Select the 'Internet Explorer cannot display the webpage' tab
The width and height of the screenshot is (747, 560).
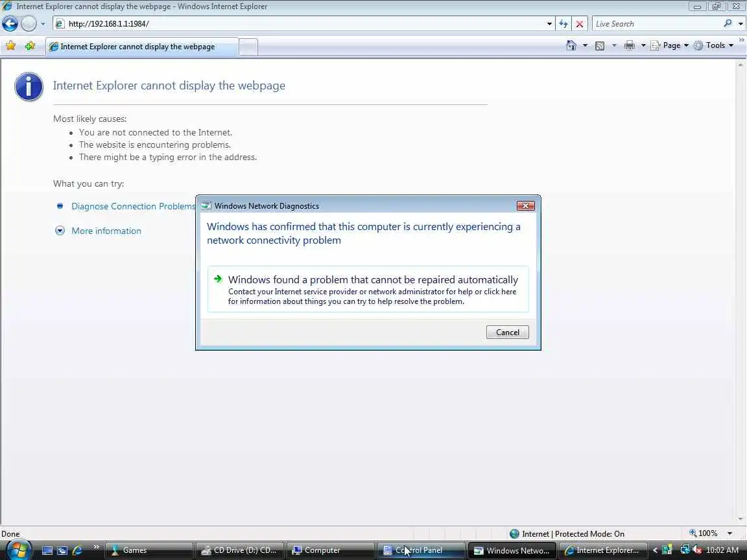point(141,47)
